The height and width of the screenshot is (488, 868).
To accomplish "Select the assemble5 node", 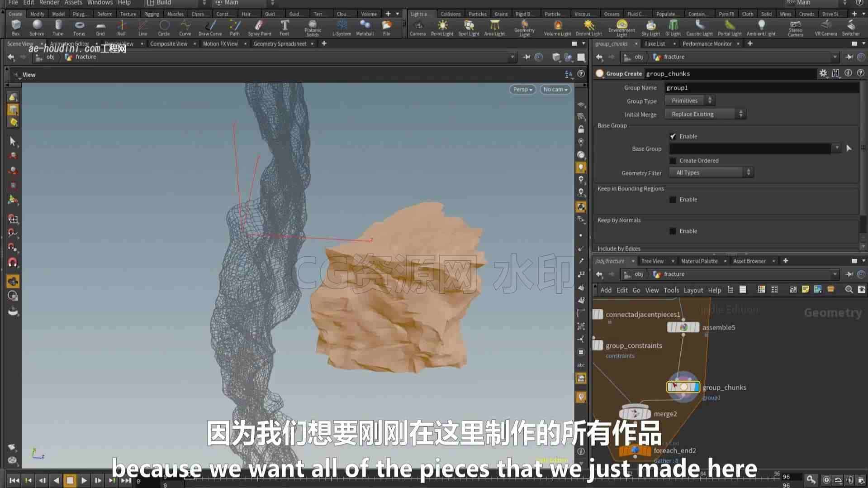I will tap(683, 327).
